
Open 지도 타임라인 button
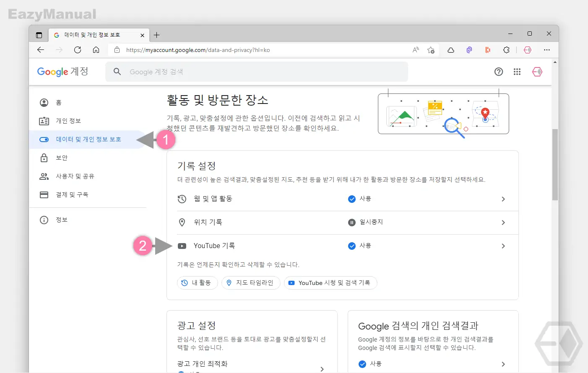tap(251, 283)
